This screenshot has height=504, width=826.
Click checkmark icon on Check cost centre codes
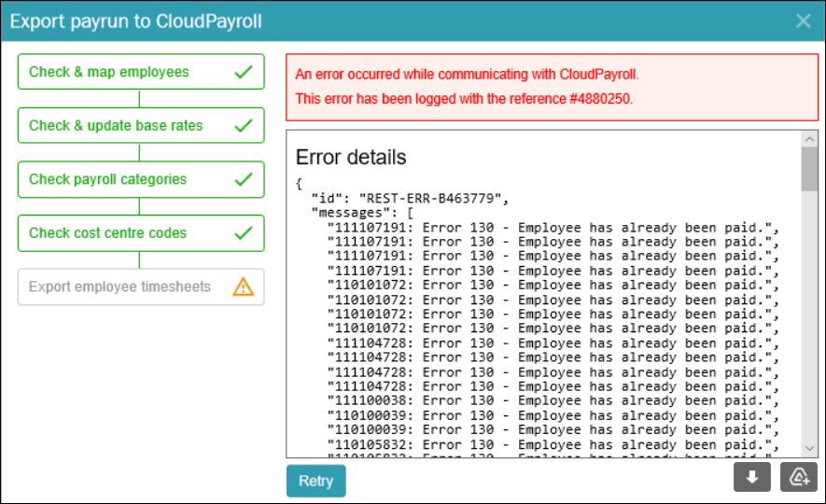244,233
